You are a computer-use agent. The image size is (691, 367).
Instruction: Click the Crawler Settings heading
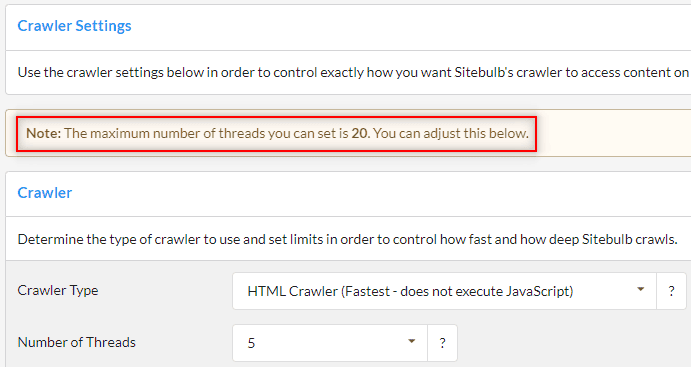click(74, 26)
